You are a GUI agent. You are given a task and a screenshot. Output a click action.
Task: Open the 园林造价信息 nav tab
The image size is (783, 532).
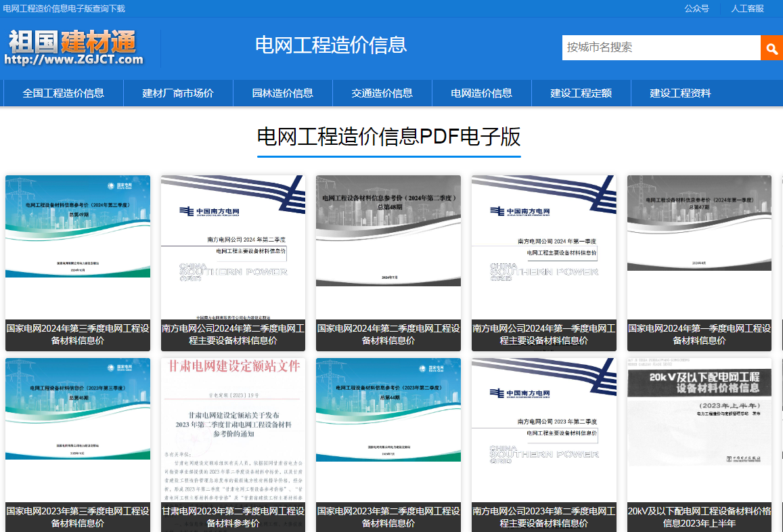(x=283, y=93)
